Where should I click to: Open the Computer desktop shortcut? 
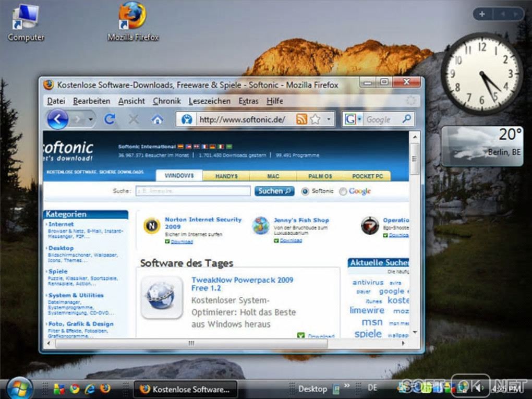tap(26, 23)
